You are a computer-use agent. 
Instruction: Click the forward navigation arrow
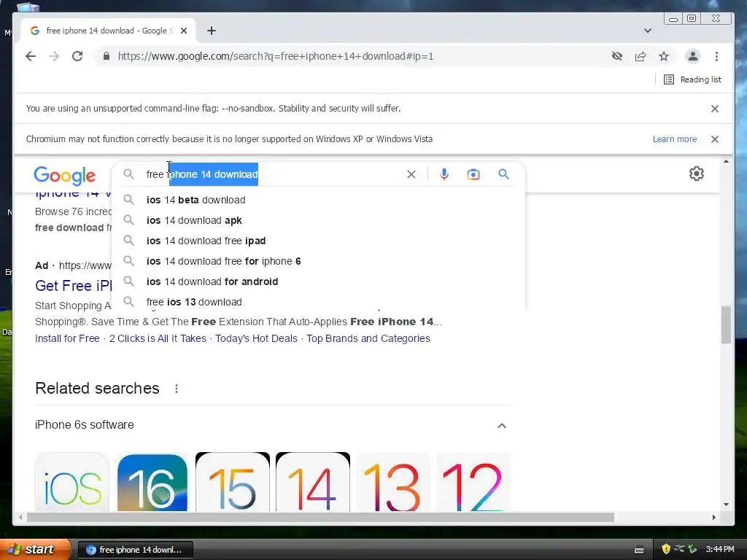(x=54, y=56)
